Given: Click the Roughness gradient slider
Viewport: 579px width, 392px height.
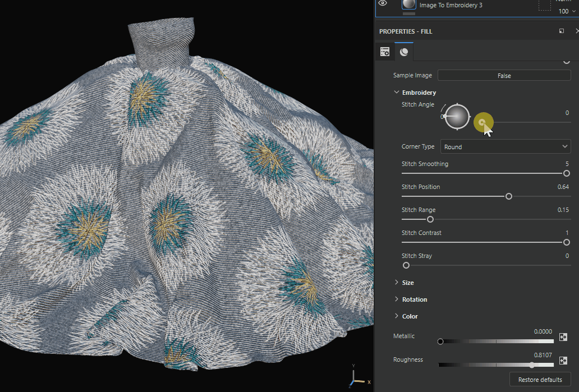Looking at the screenshot, I should pyautogui.click(x=496, y=365).
